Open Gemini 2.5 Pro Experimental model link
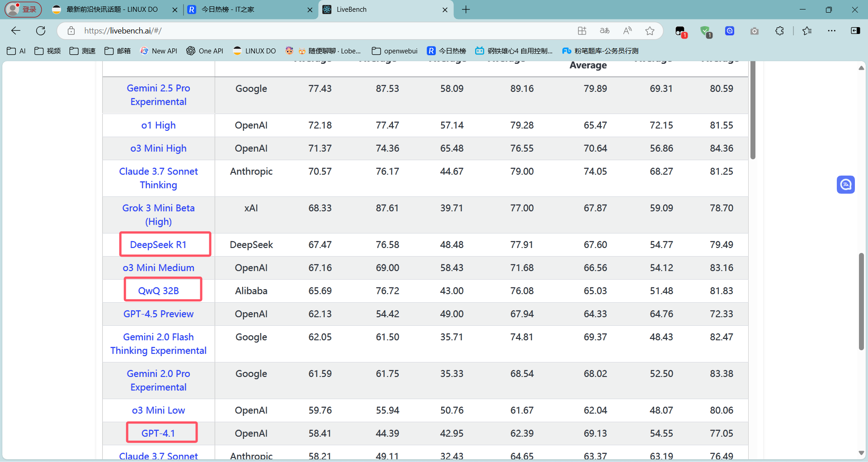This screenshot has height=462, width=868. (x=158, y=95)
